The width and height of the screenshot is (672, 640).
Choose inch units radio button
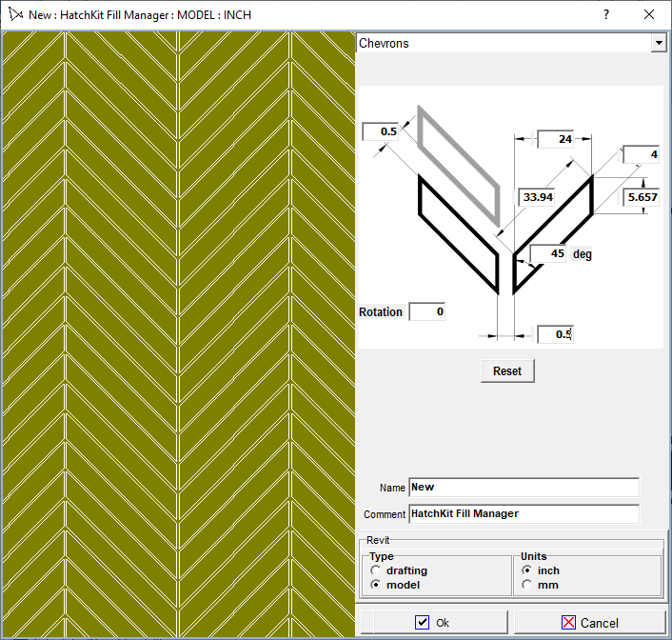(527, 570)
